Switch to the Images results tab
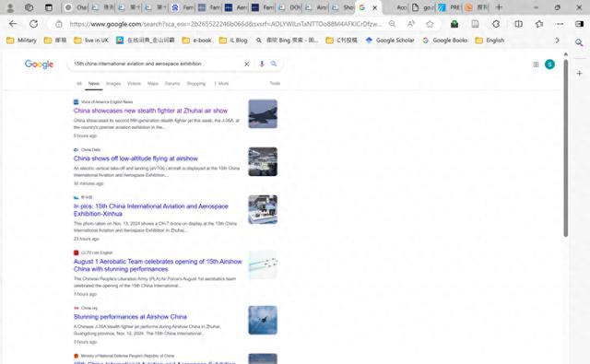Screen dimensions: 590x364 (113, 84)
